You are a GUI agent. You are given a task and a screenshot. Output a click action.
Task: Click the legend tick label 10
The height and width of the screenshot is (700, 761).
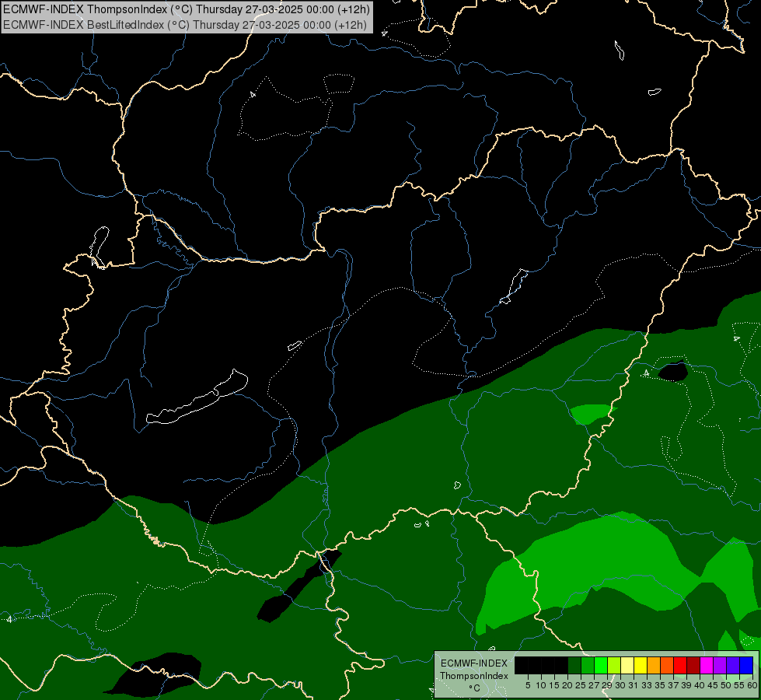(x=541, y=685)
